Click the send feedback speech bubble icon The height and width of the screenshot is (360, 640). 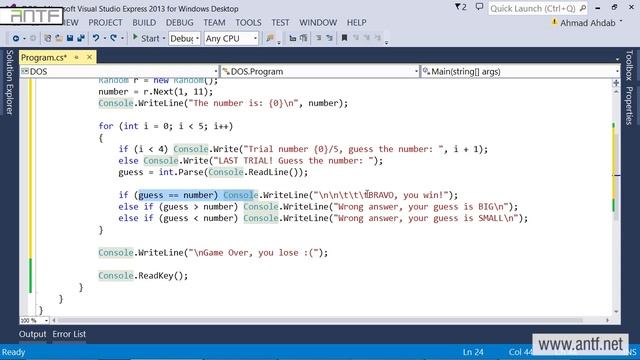(479, 7)
